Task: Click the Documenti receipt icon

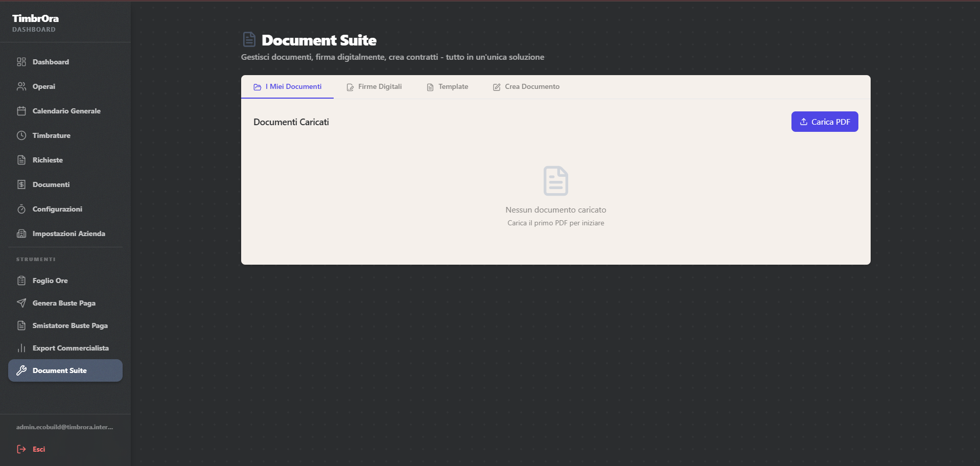Action: (x=21, y=184)
